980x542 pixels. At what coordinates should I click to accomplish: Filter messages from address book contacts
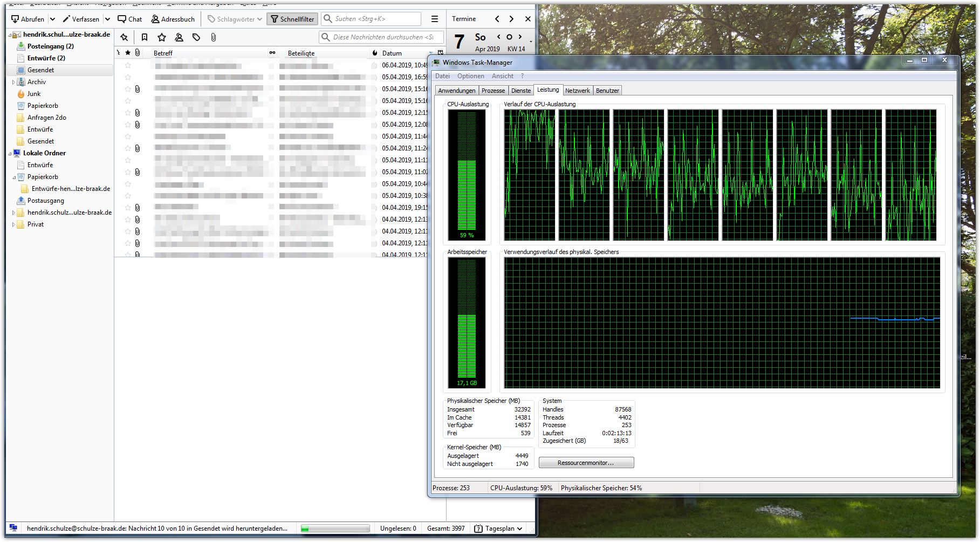click(179, 37)
